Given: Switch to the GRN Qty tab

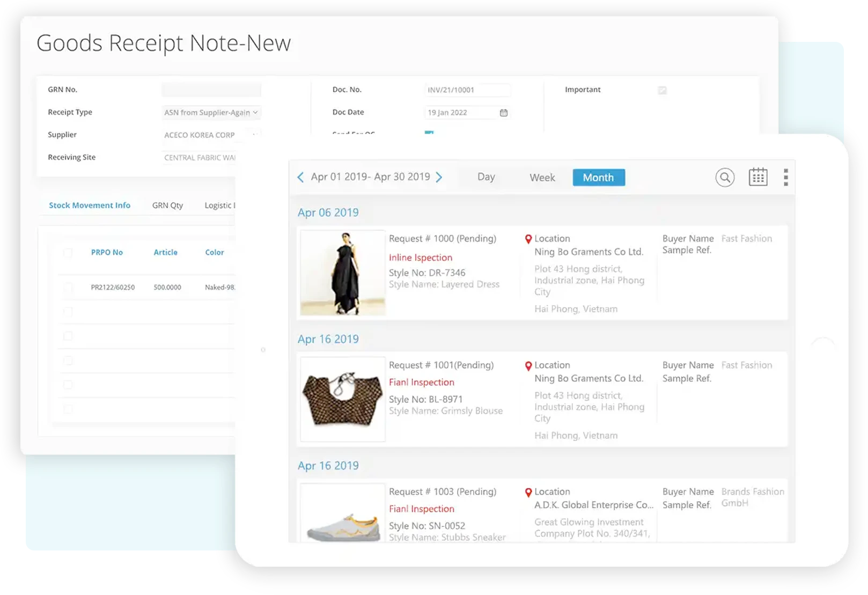Looking at the screenshot, I should tap(167, 205).
